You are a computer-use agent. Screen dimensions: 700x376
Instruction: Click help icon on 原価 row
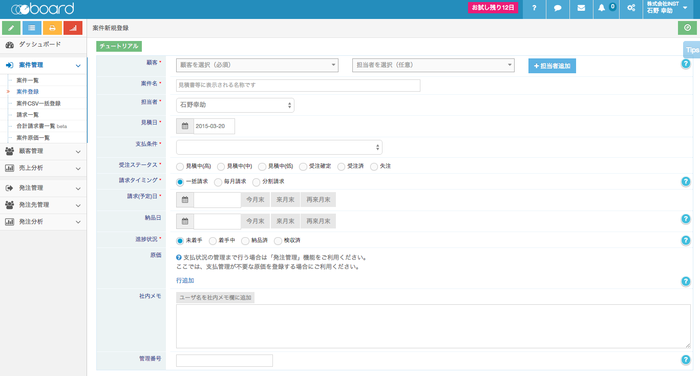point(686,281)
